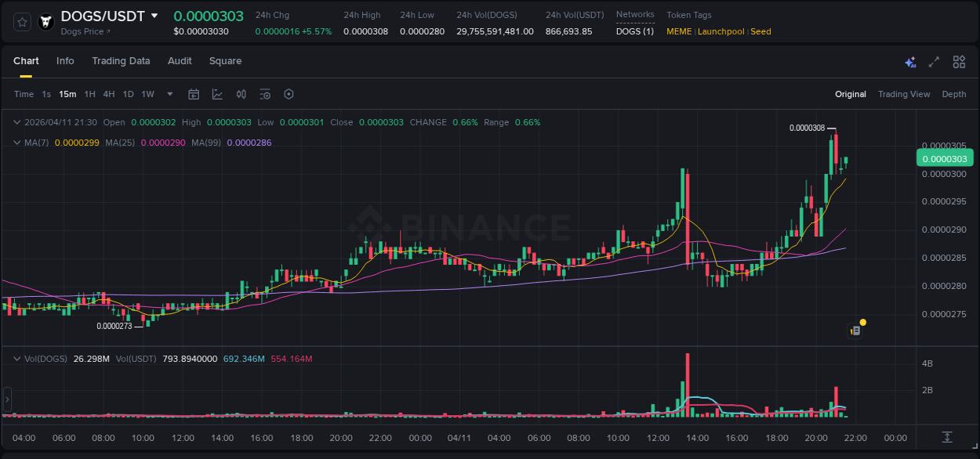
Task: Open the DOGS/USDT pair selector dropdown
Action: (154, 16)
